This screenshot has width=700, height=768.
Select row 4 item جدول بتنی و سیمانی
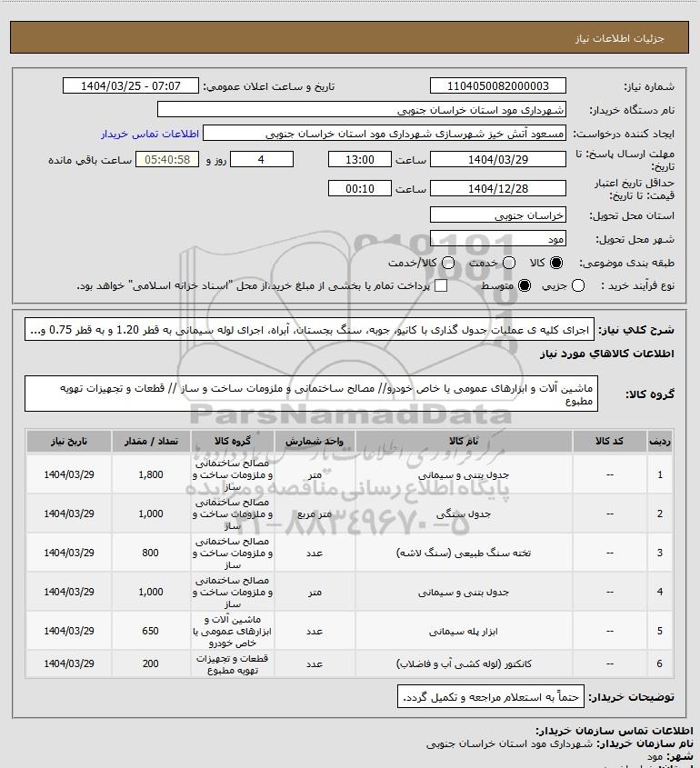coord(464,593)
